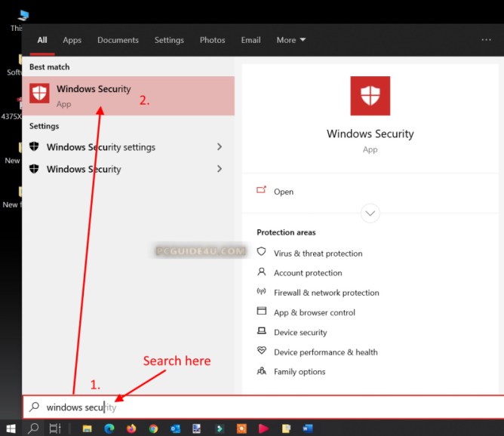
Task: Click the Protection areas heading
Action: pos(286,232)
